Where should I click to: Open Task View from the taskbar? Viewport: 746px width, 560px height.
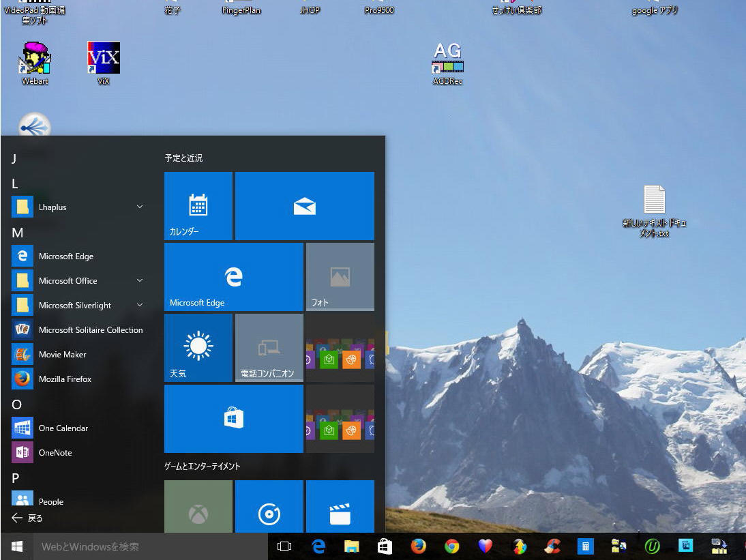click(284, 546)
